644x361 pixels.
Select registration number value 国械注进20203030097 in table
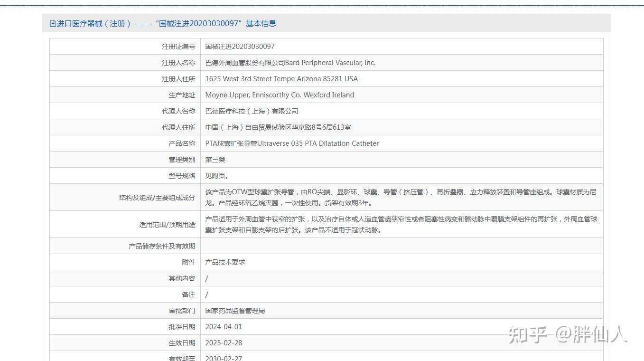tap(240, 47)
